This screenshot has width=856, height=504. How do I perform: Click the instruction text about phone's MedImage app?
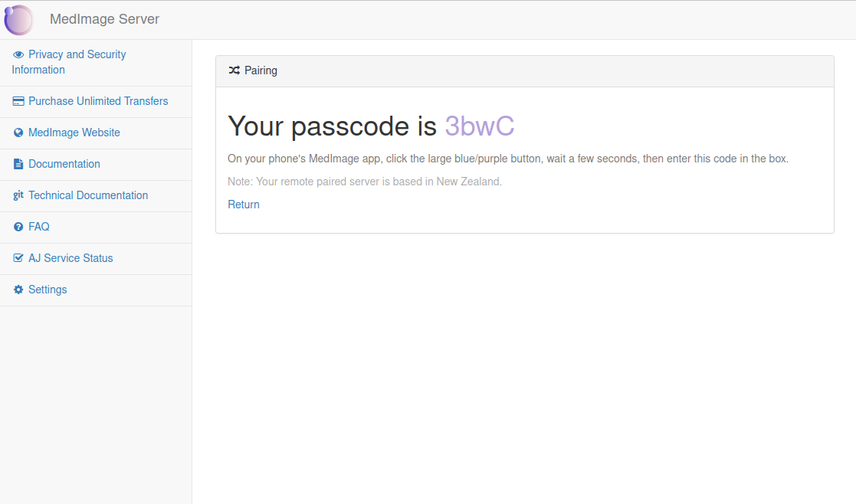tap(508, 159)
